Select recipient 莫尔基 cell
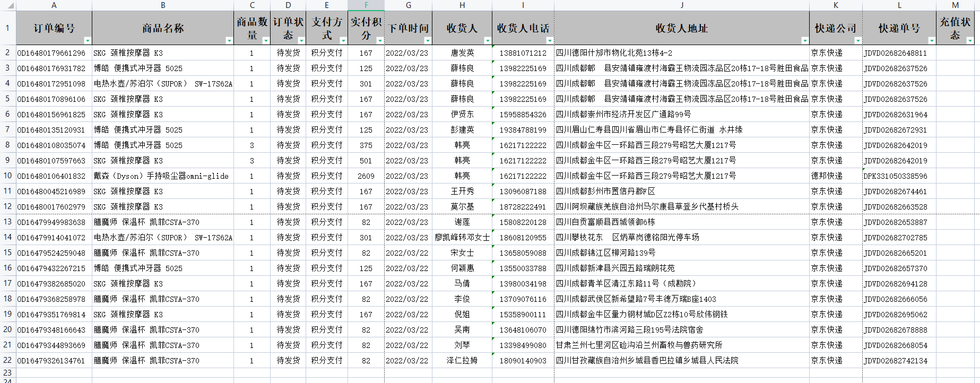 point(462,207)
